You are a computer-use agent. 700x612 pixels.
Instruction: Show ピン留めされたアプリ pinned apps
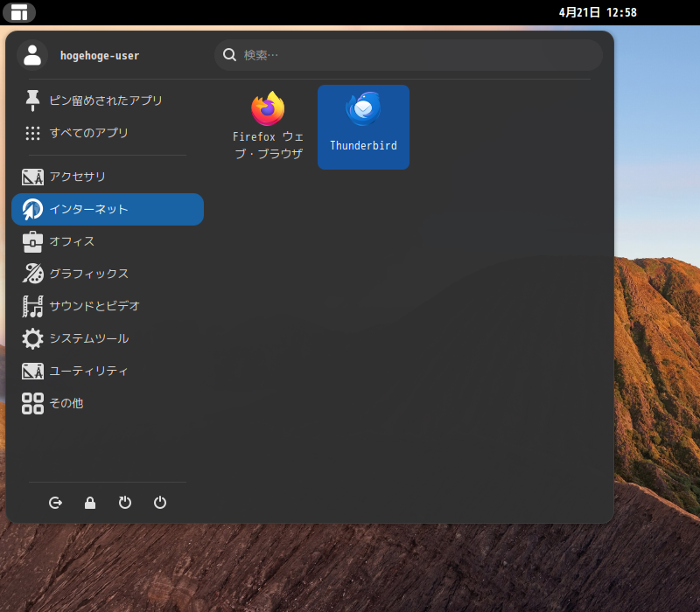pyautogui.click(x=108, y=101)
